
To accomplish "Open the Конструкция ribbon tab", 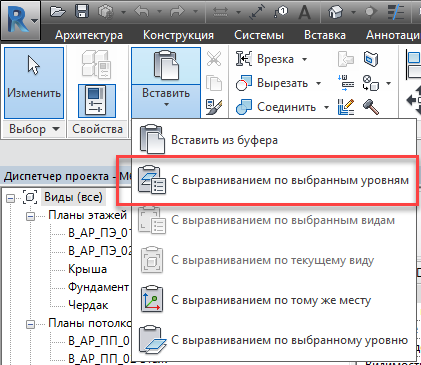I will tap(178, 35).
